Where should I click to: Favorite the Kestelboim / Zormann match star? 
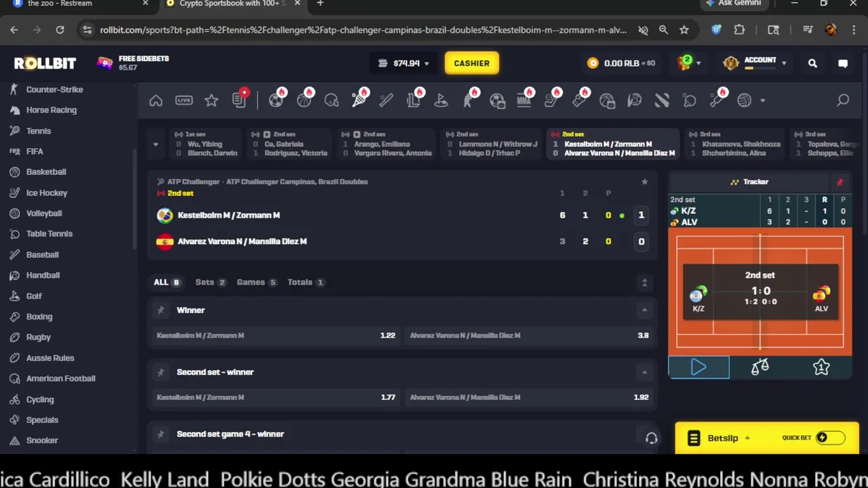tap(644, 182)
